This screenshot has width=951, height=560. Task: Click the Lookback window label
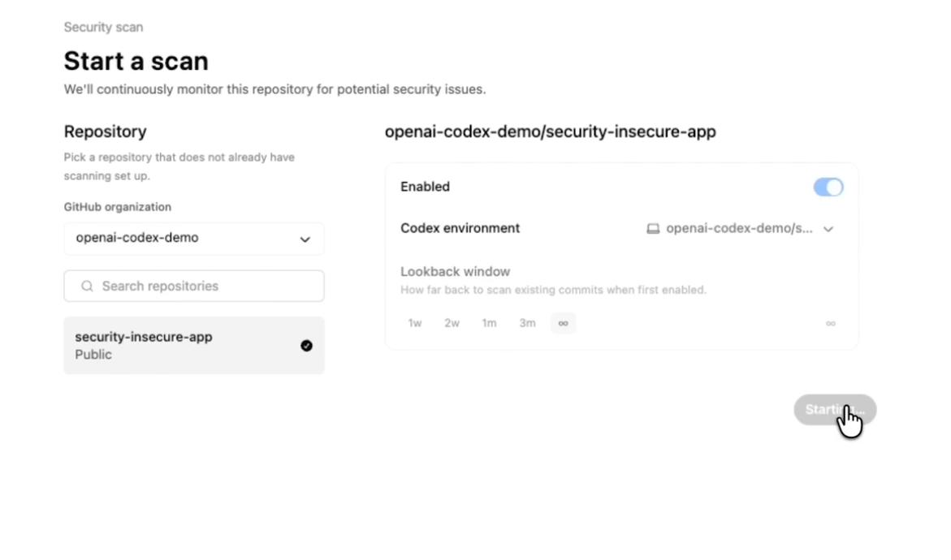455,271
